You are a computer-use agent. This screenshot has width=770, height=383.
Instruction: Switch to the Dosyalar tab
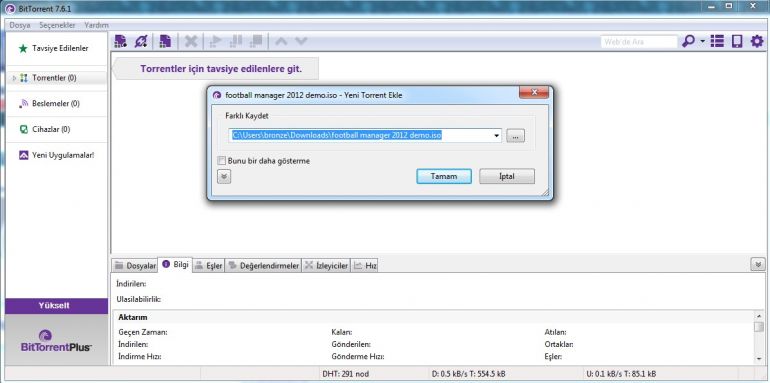[x=135, y=266]
